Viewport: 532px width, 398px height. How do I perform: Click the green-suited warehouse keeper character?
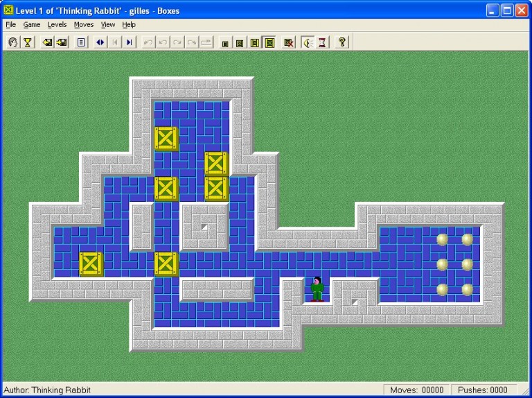[317, 289]
